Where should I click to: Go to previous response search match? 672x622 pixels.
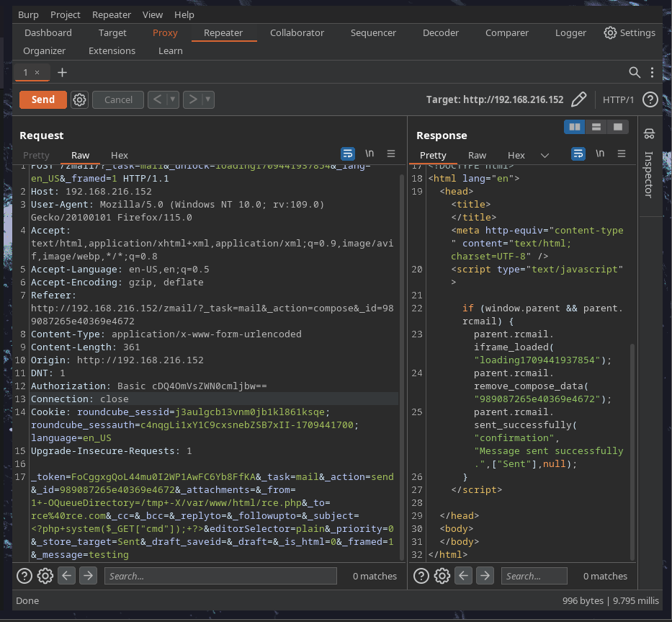click(463, 576)
